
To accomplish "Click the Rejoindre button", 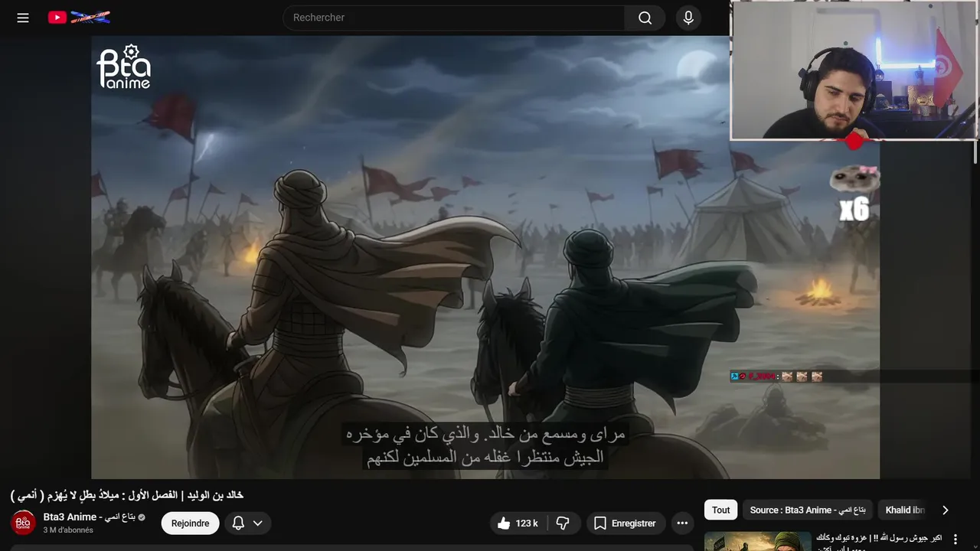I will (x=190, y=523).
